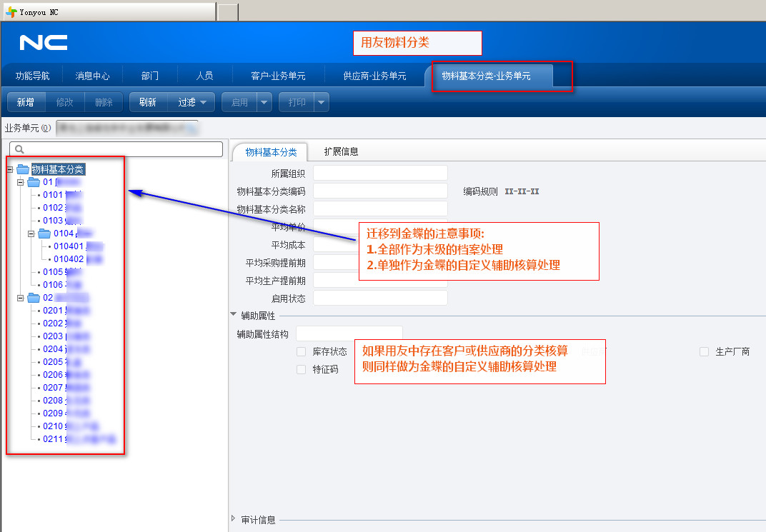Switch to the 扩展信息 tab
The width and height of the screenshot is (766, 532).
(341, 151)
